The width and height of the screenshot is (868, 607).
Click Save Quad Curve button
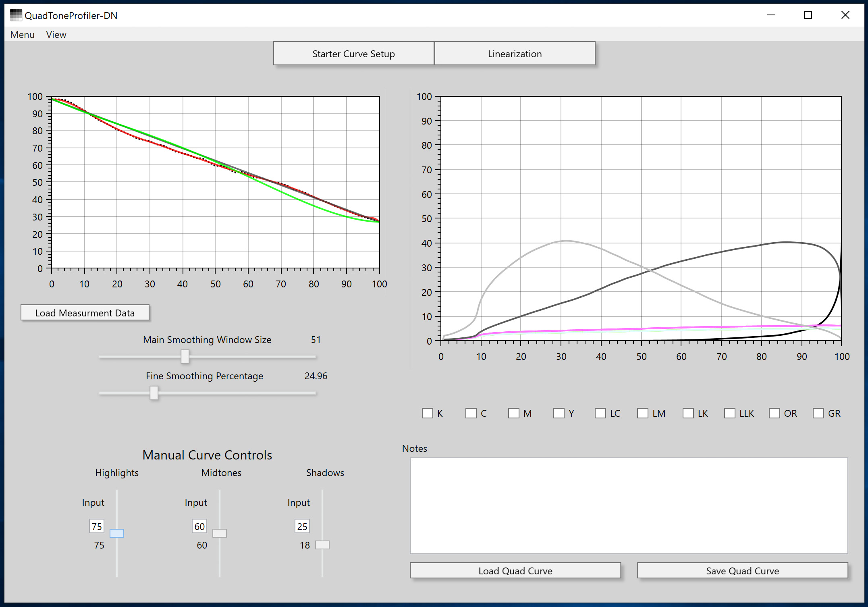[x=742, y=571]
